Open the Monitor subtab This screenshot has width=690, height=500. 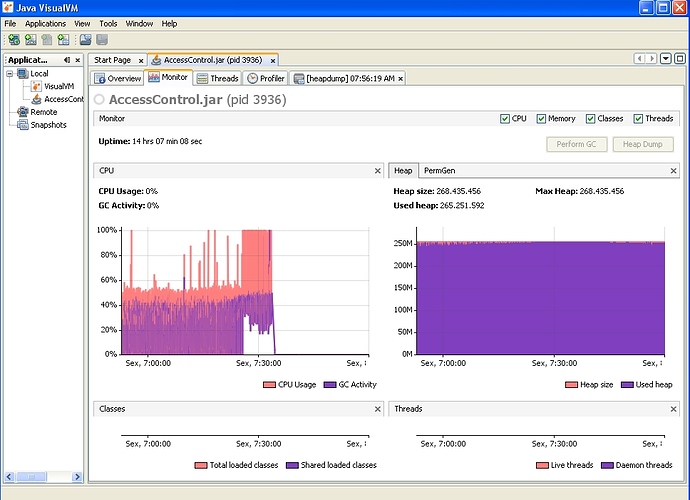168,77
